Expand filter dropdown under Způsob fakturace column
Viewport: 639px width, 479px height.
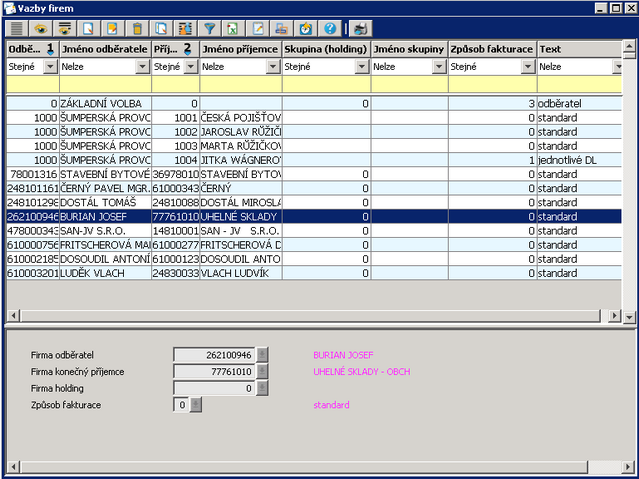526,67
